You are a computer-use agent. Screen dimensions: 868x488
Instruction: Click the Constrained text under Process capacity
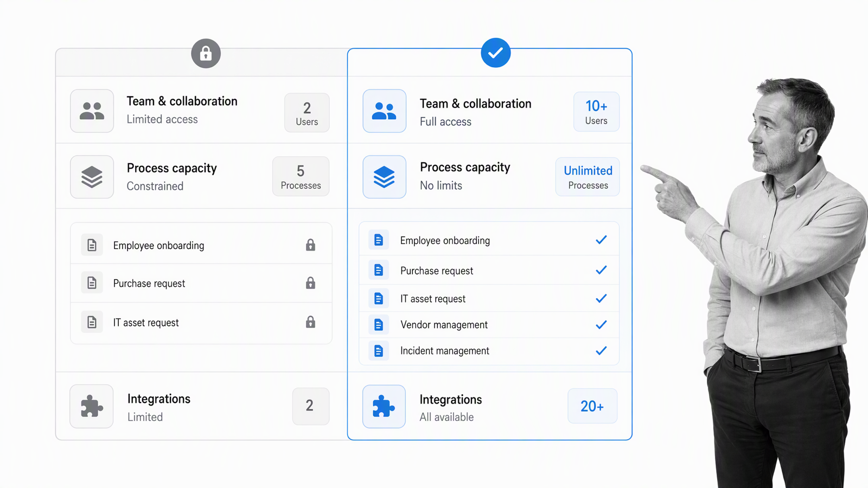click(155, 186)
